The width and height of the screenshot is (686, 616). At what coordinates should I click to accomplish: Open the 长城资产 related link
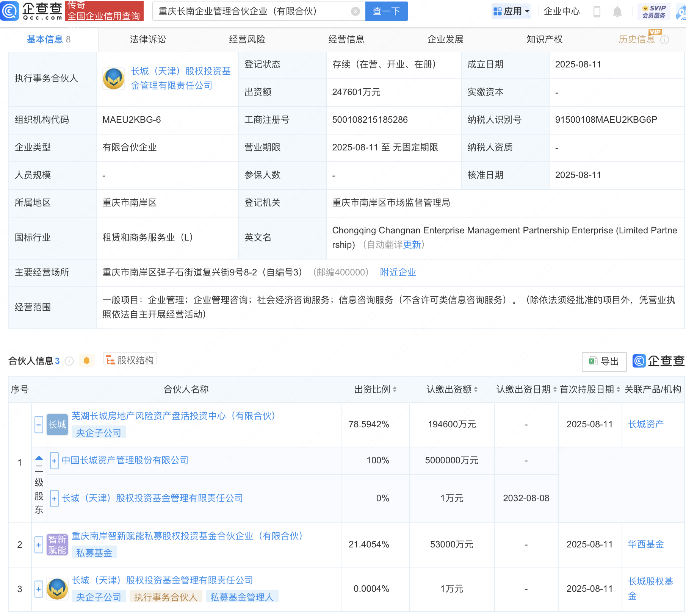pos(646,424)
